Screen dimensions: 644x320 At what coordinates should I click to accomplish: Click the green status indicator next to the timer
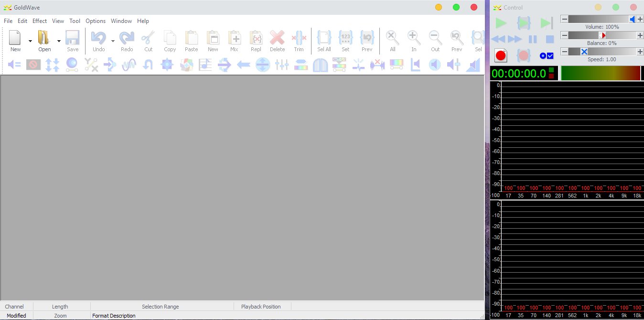[552, 69]
